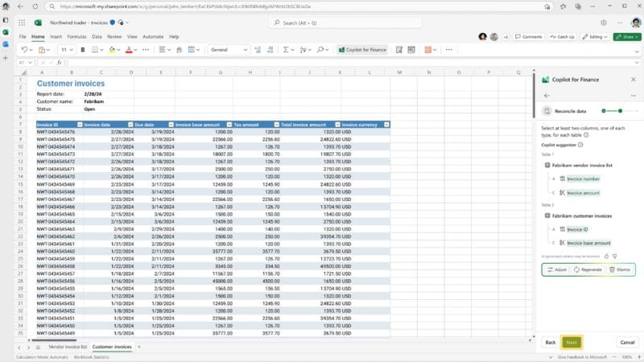The width and height of the screenshot is (644, 362).
Task: Click the Find magnifier icon in ribbon
Action: pyautogui.click(x=320, y=50)
